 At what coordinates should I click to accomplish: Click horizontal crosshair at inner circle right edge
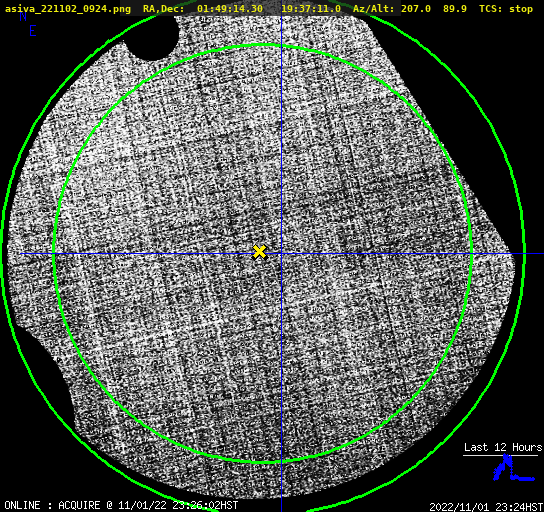coord(471,254)
